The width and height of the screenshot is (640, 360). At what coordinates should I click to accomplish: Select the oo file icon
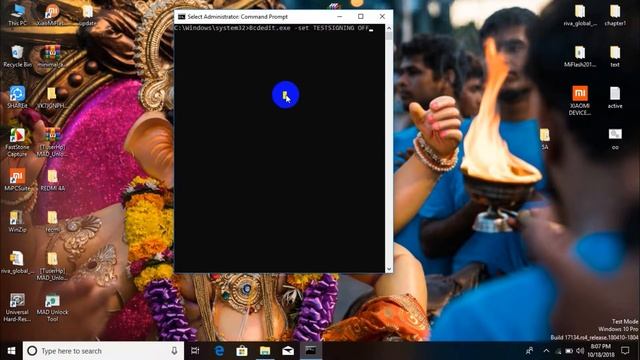click(x=615, y=139)
